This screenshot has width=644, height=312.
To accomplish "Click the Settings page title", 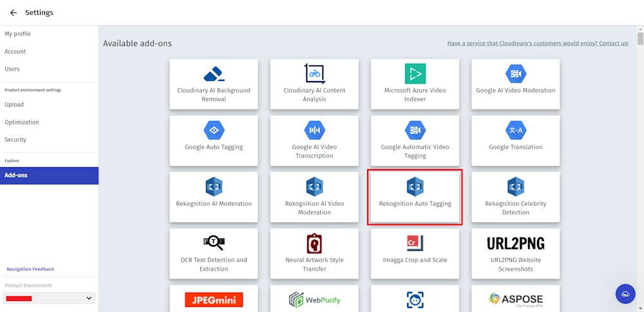I will tap(39, 13).
